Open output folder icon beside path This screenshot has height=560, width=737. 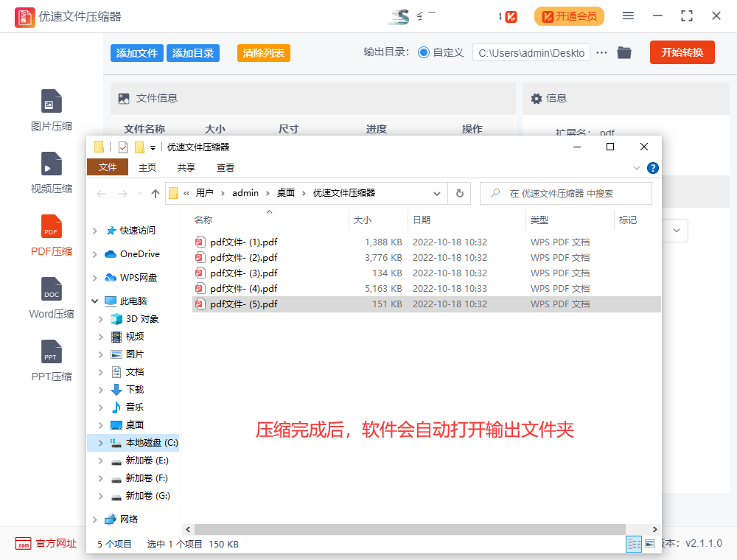624,52
